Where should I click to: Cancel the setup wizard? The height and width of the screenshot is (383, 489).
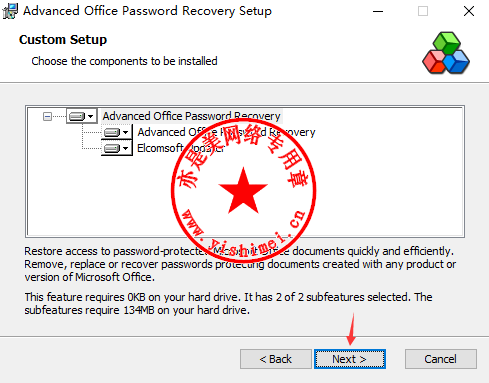coord(441,359)
